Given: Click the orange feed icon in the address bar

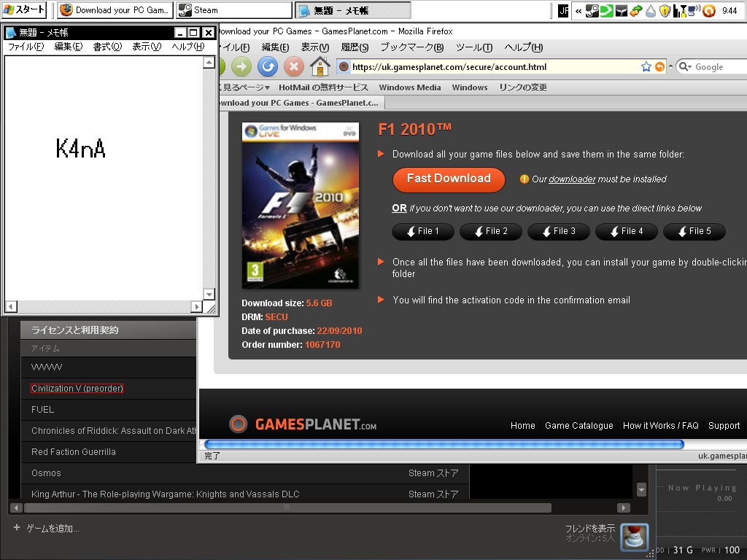Looking at the screenshot, I should click(x=659, y=66).
